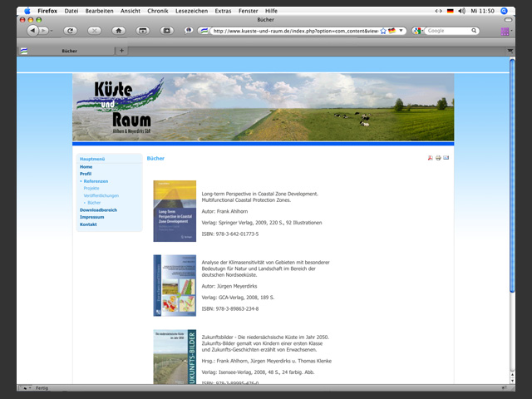The image size is (532, 399).
Task: Open the Datei menu
Action: click(71, 11)
